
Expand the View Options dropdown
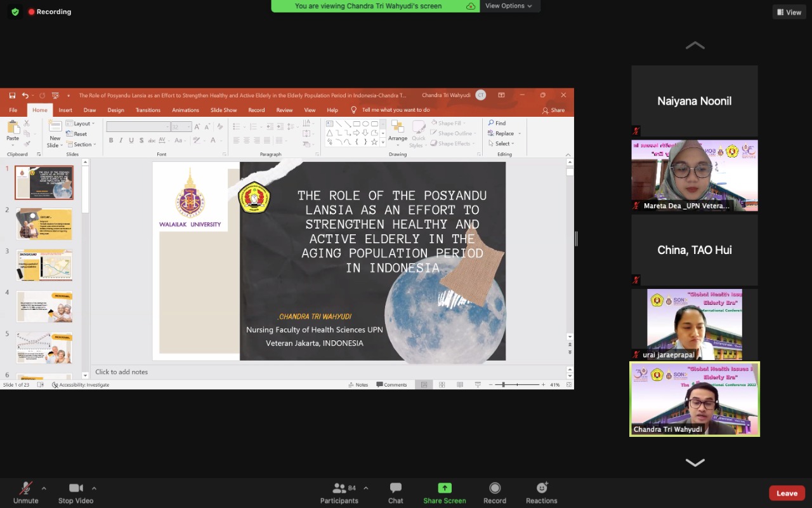tap(509, 6)
